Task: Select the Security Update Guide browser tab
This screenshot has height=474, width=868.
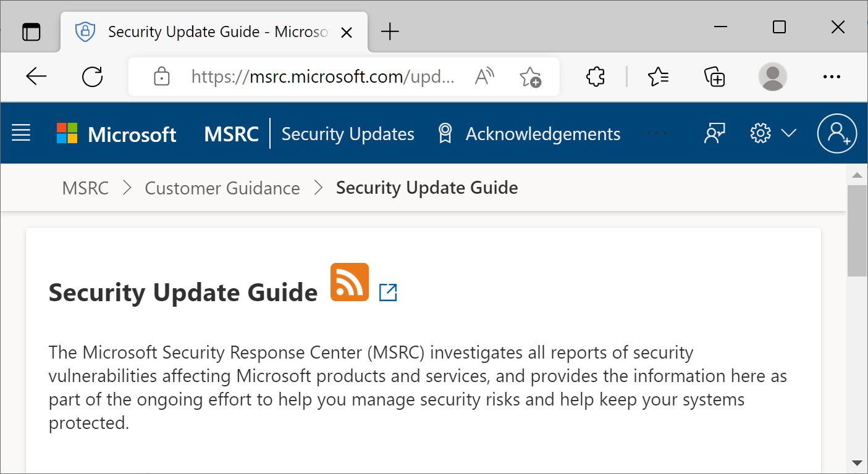Action: 214,31
